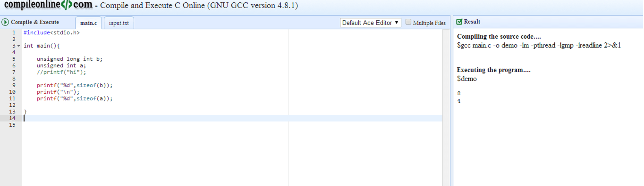Open the Default Ace Editor dropdown
644x186 pixels.
[370, 23]
